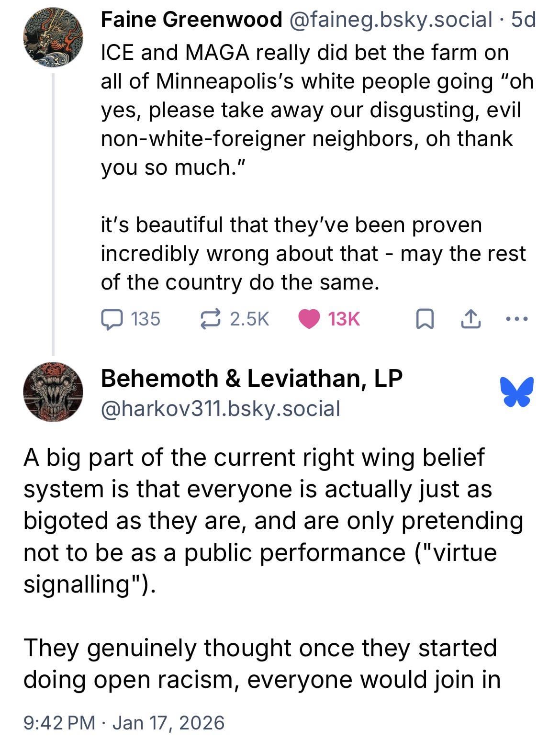
Task: Click the share upload arrow icon
Action: pos(470,319)
